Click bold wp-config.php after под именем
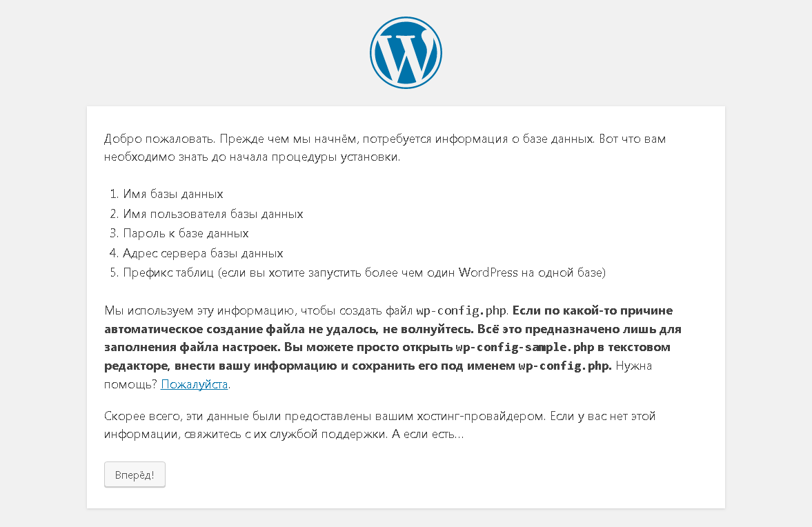 coord(564,366)
